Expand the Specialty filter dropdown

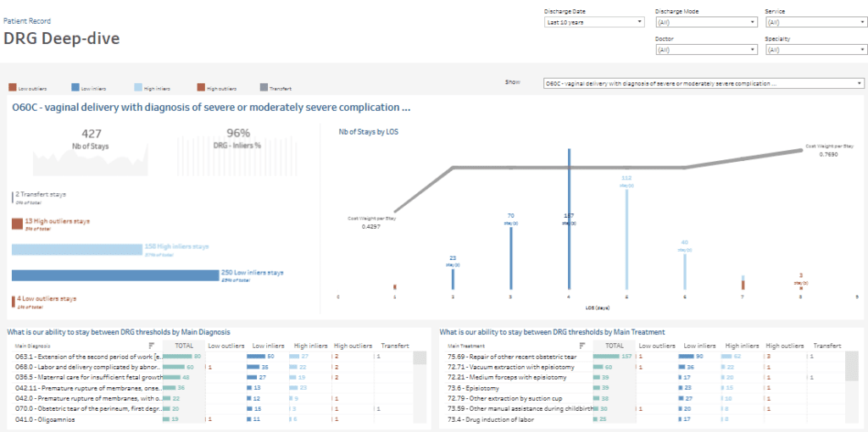pos(816,50)
